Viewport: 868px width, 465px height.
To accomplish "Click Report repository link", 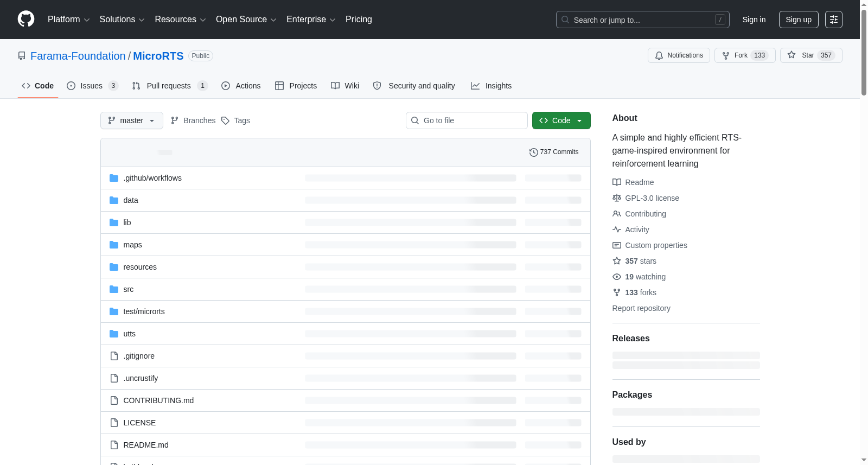I will click(641, 308).
